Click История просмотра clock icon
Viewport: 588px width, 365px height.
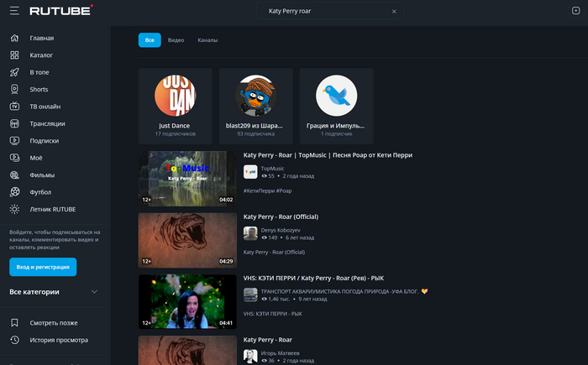pyautogui.click(x=14, y=340)
